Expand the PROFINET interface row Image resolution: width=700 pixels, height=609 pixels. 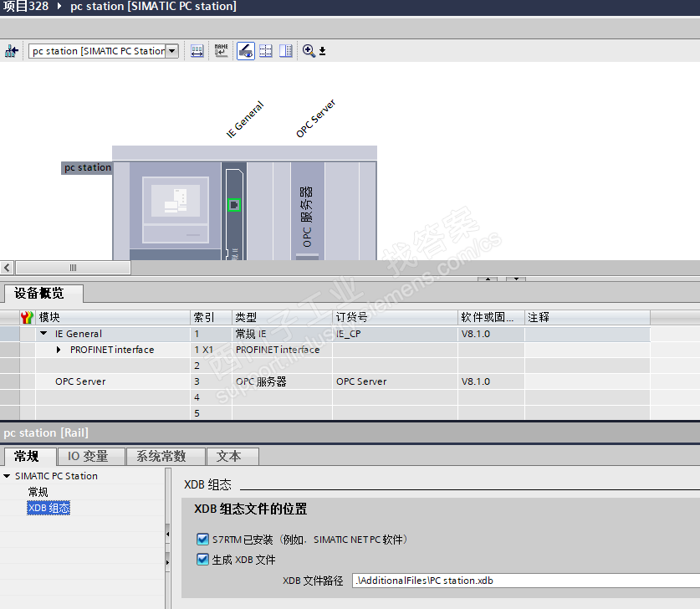59,350
